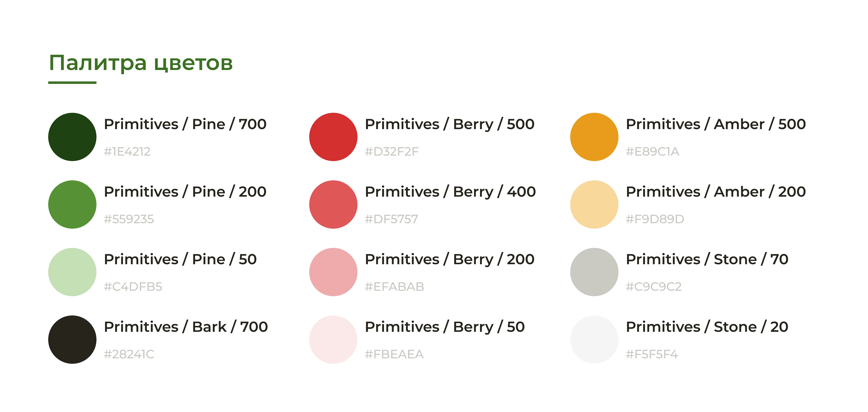Click the hex code #F9D89D
The height and width of the screenshot is (412, 868).
655,219
